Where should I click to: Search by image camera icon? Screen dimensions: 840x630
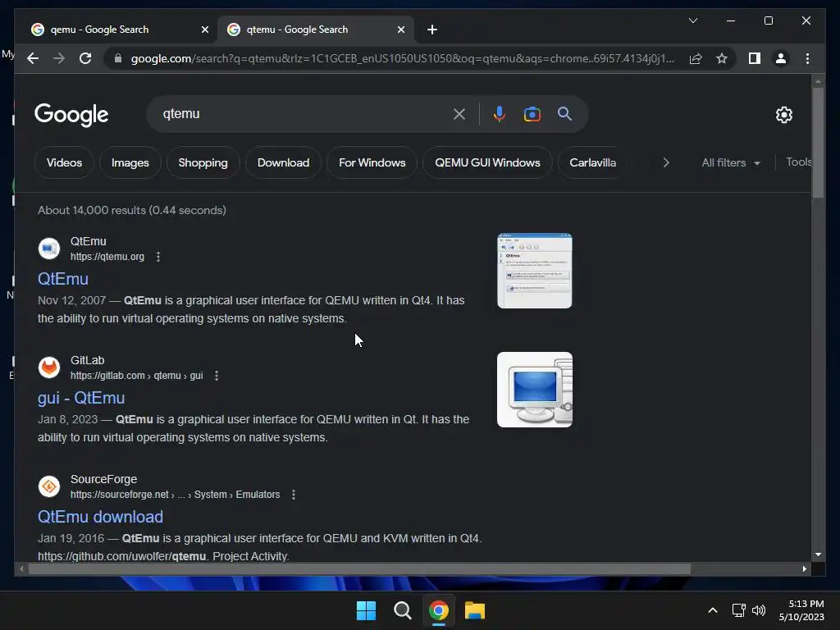coord(532,114)
